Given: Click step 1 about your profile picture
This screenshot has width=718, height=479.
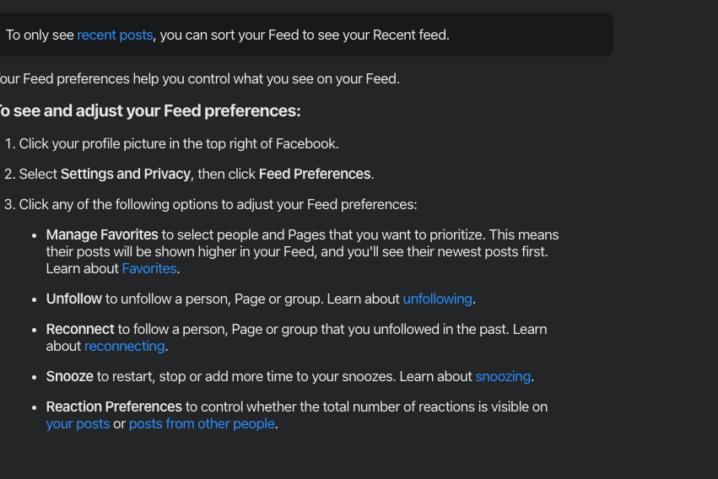Looking at the screenshot, I should coord(172,144).
